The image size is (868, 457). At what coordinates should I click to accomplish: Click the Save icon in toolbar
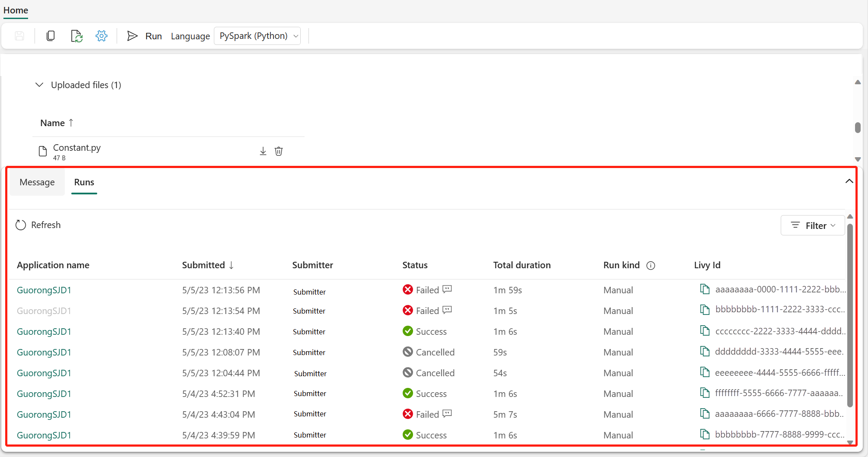tap(19, 36)
